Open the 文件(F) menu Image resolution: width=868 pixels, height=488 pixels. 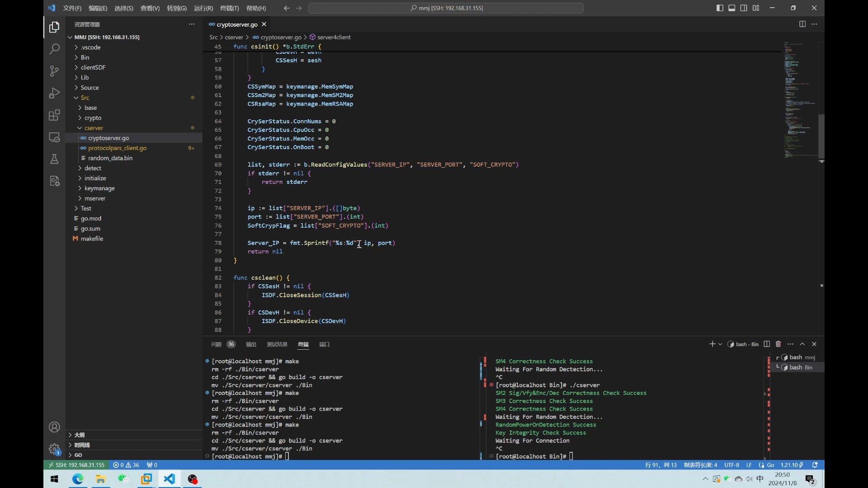point(72,8)
